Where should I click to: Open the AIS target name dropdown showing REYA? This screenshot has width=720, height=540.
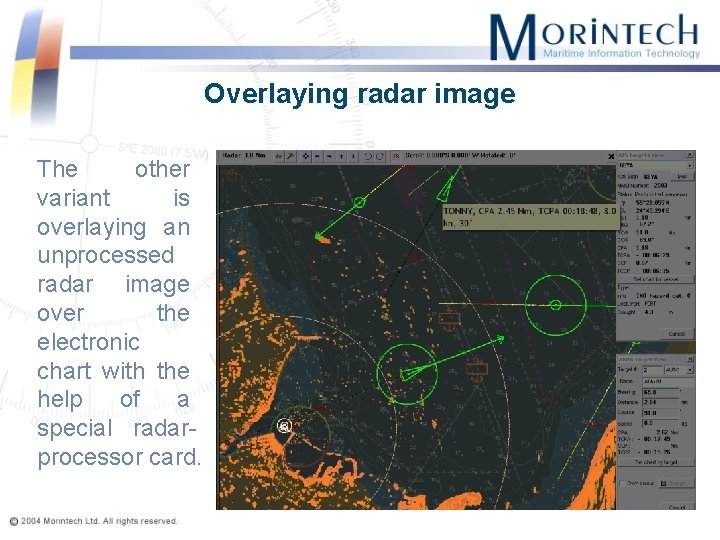(656, 165)
